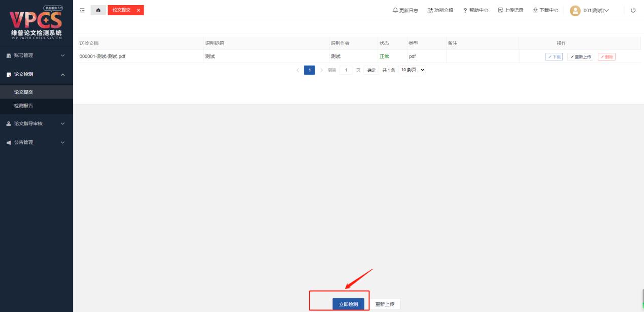Open 帮助中心 help center
644x312 pixels.
pyautogui.click(x=476, y=10)
